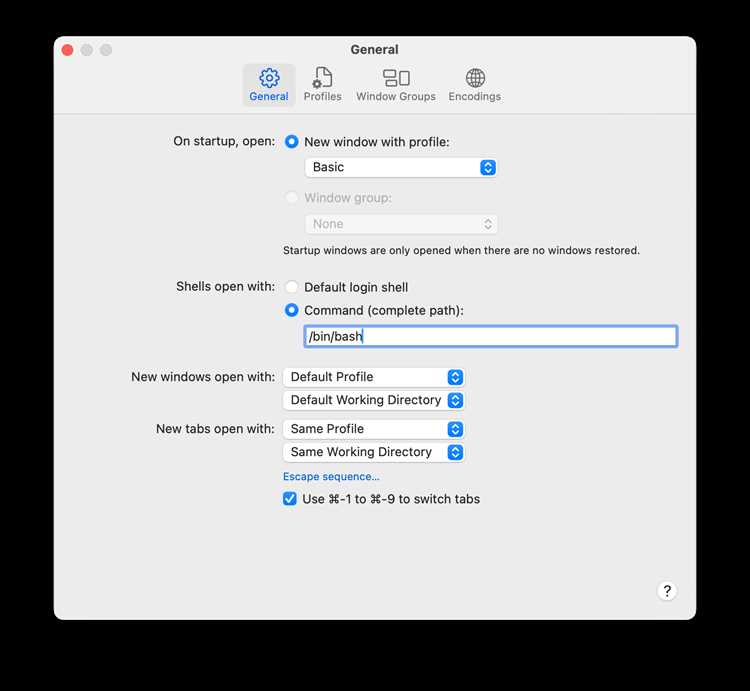Open the Same Profile dropdown

(374, 429)
